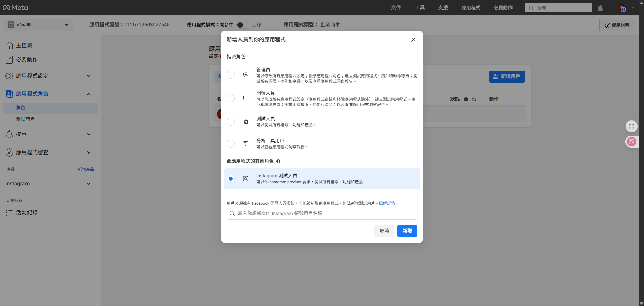Image resolution: width=644 pixels, height=306 pixels.
Task: Click the 應用程式審查 checkmark icon
Action: (9, 152)
